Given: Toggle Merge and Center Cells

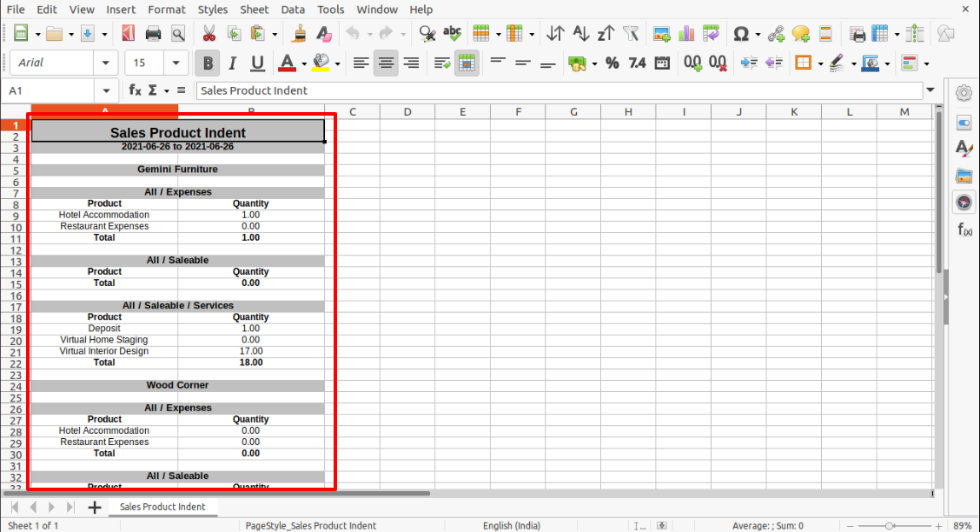Looking at the screenshot, I should 467,63.
